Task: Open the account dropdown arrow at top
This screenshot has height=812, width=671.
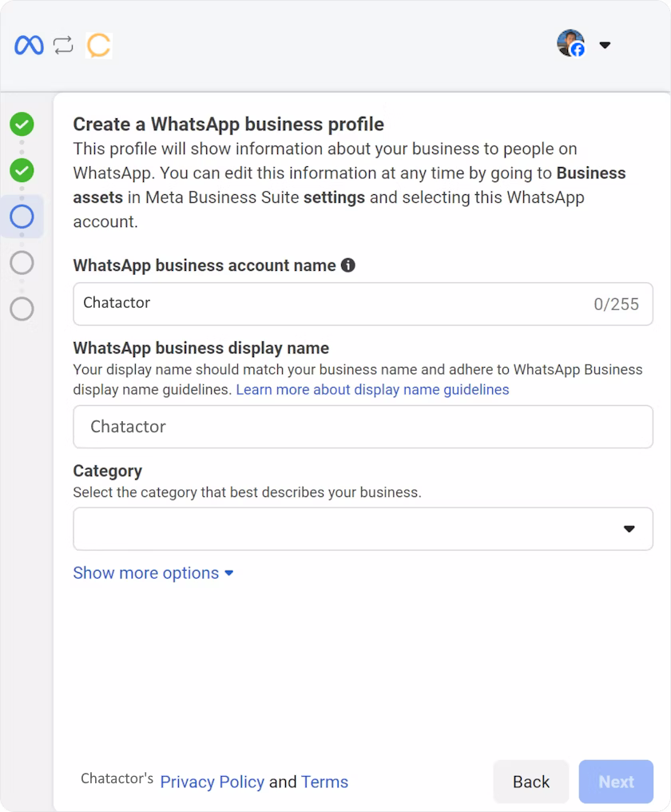Action: point(605,46)
